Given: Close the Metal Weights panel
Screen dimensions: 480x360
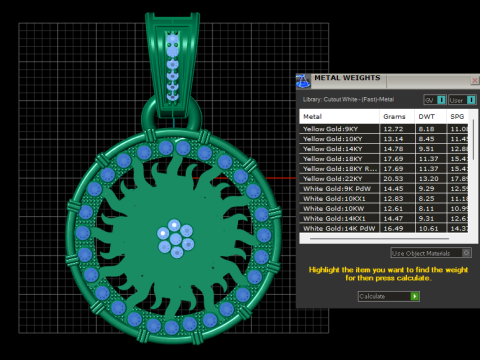Looking at the screenshot, I should click(x=475, y=80).
